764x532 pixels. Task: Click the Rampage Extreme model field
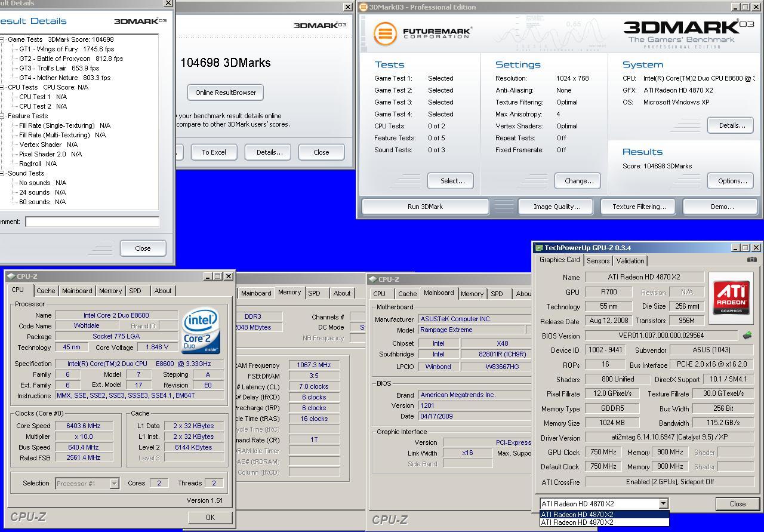click(471, 330)
